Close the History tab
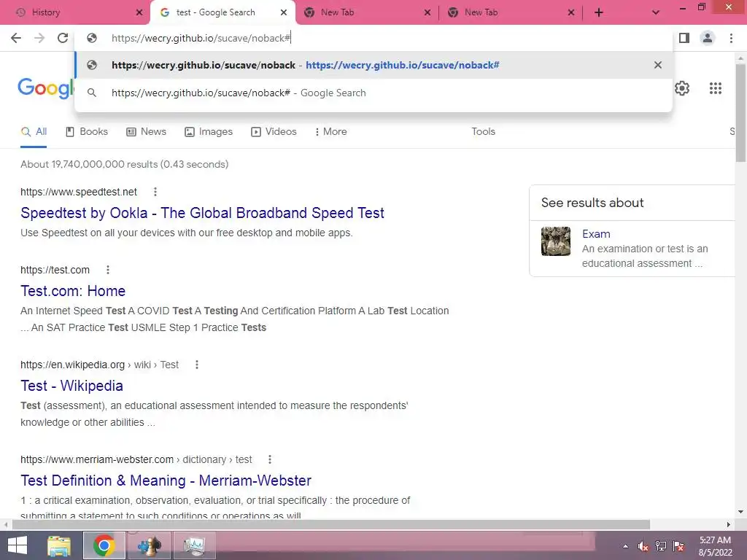This screenshot has width=747, height=560. [139, 12]
